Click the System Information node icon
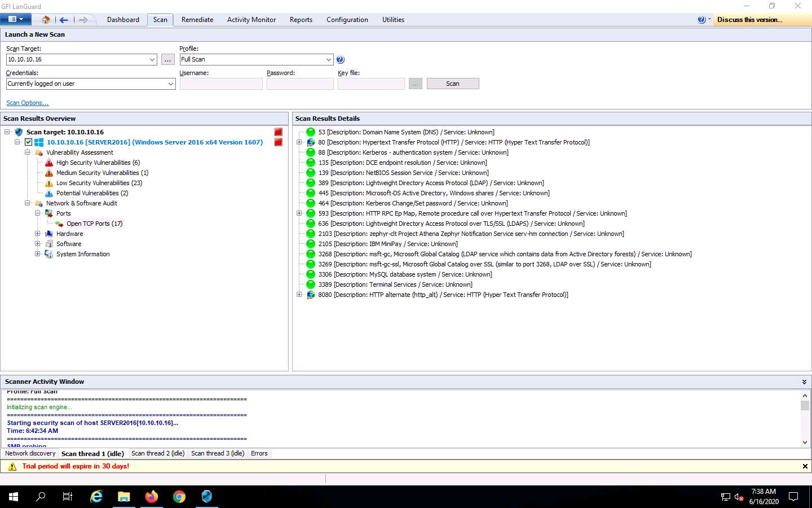 [x=49, y=254]
